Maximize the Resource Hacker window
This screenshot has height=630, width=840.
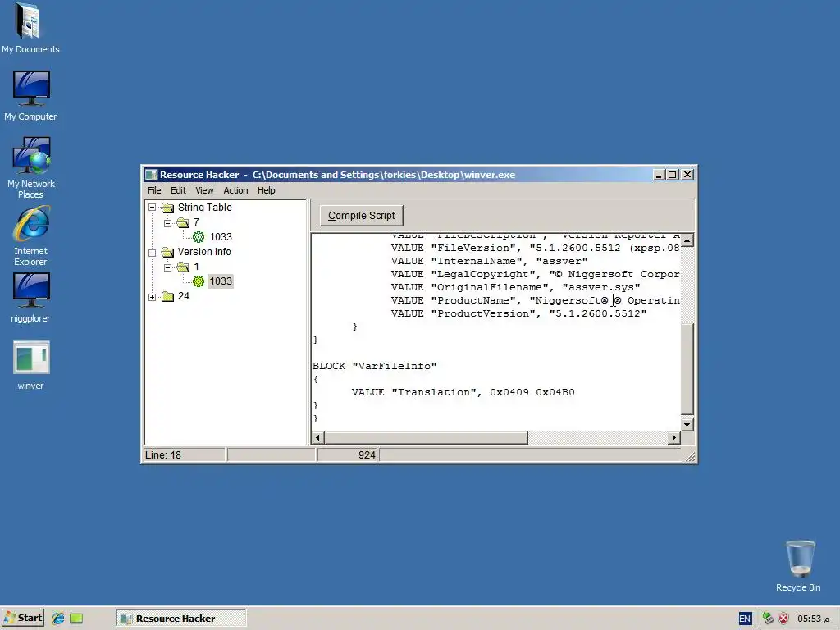[672, 175]
